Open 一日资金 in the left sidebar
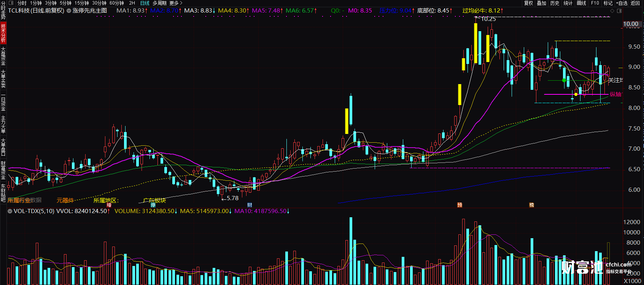The height and width of the screenshot is (285, 644). [x=3, y=102]
